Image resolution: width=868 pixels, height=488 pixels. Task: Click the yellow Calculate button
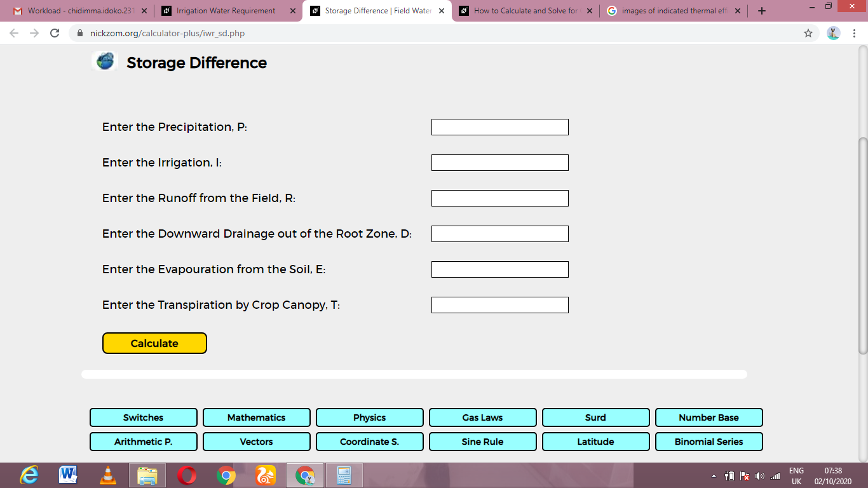[x=154, y=343]
